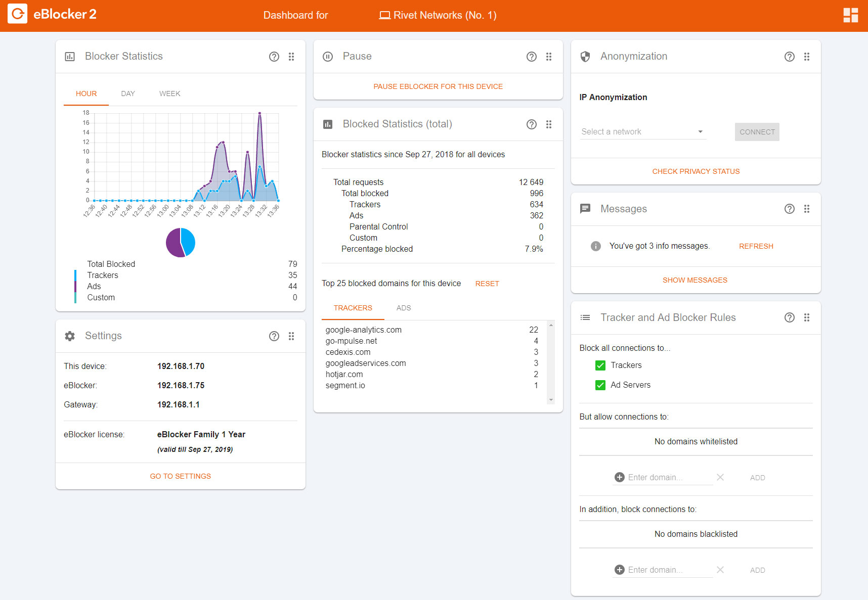Click the cedexis.com domain row
Screen dimensions: 868x600
(x=432, y=352)
